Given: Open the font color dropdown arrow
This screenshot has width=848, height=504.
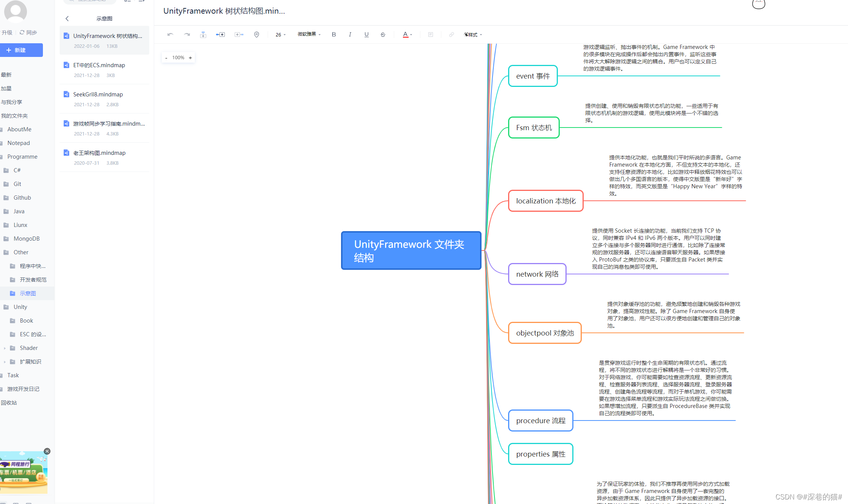Looking at the screenshot, I should click(411, 35).
